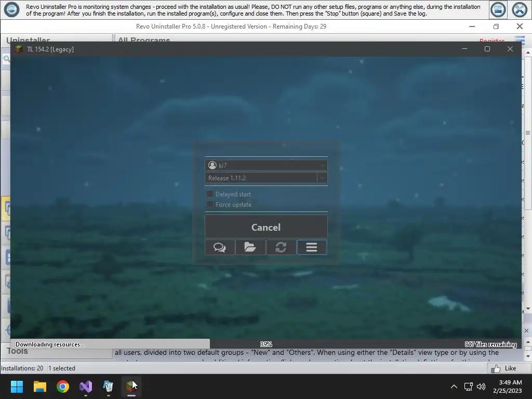
Task: Close the Revo description panel X
Action: coord(526,330)
